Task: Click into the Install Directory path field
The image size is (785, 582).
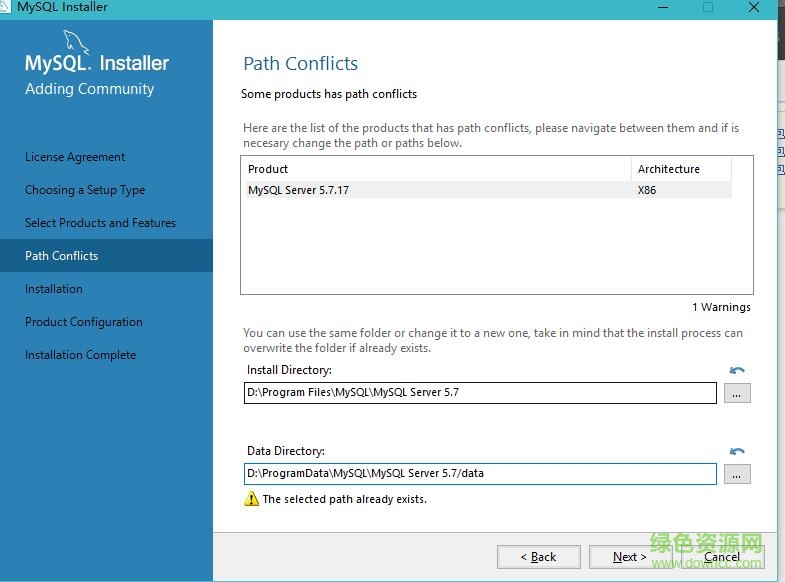Action: click(480, 393)
